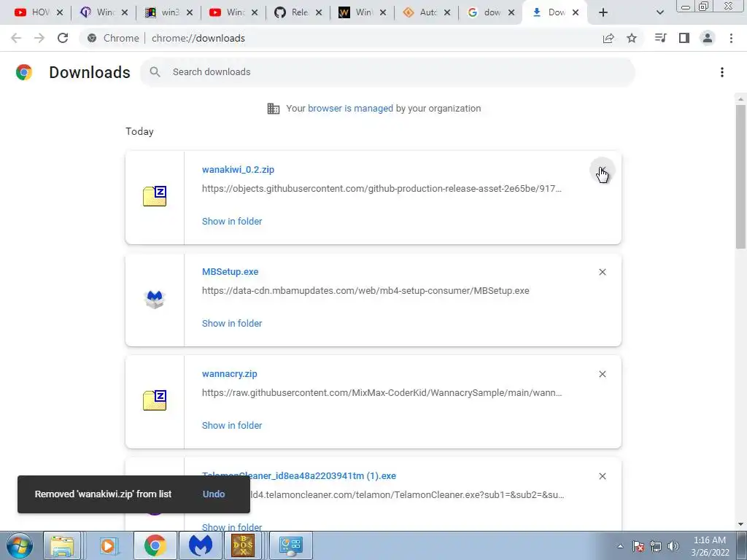Remove wannacry.zip from the list

click(x=602, y=374)
